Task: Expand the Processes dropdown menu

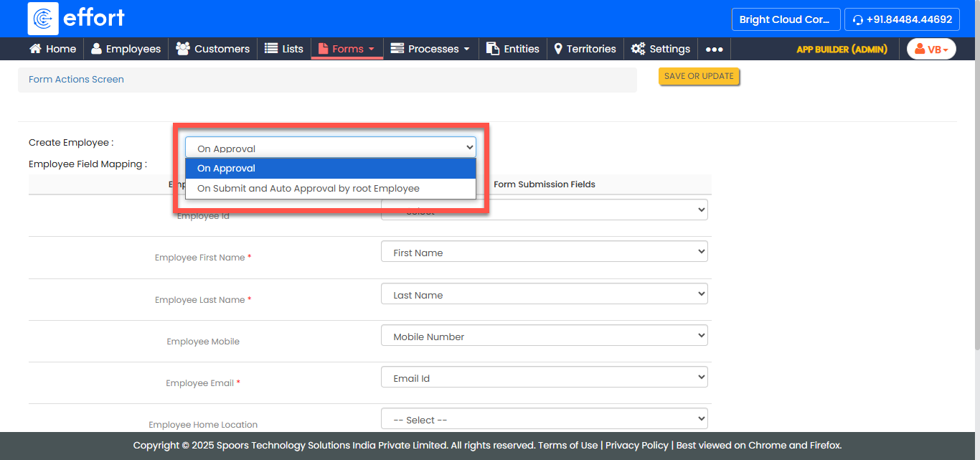Action: 430,49
